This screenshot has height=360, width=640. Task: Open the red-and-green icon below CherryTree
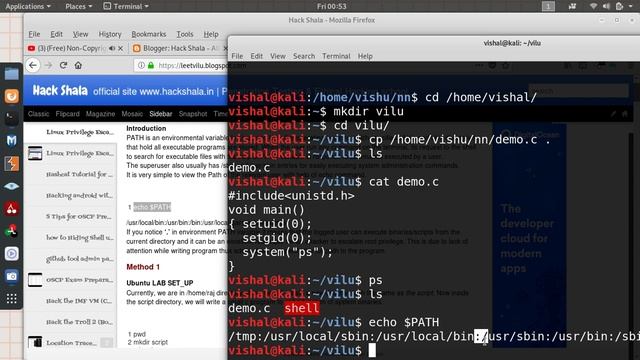(x=11, y=231)
